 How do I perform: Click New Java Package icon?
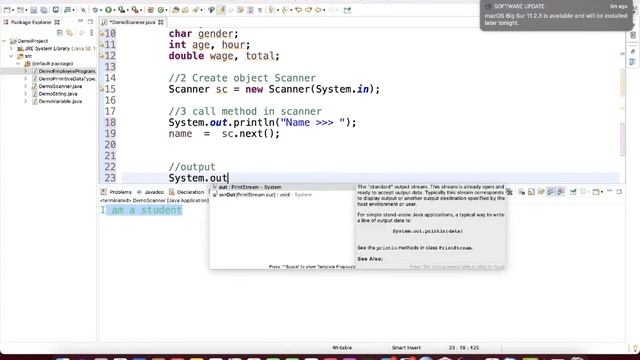point(151,10)
